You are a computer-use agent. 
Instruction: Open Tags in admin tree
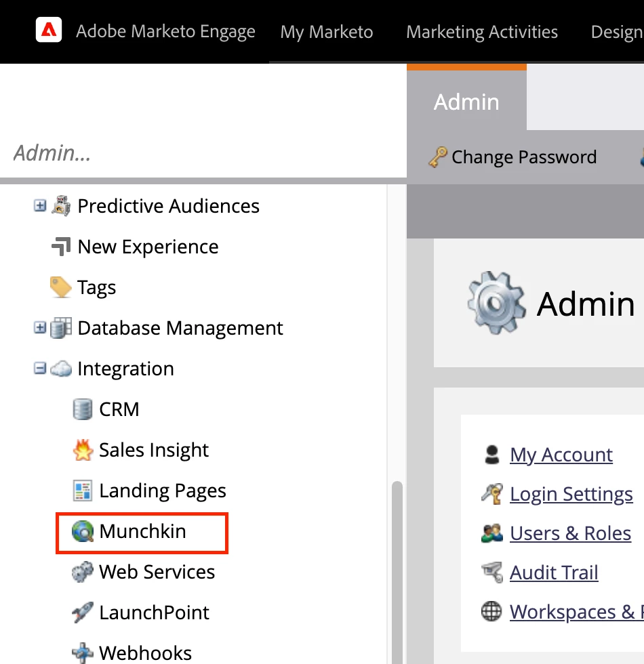96,288
